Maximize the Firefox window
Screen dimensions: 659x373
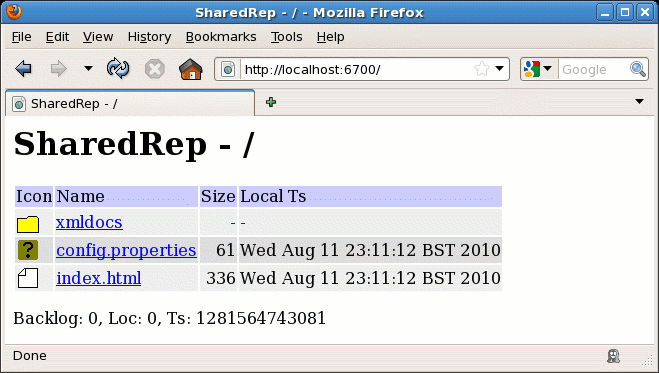tap(625, 12)
